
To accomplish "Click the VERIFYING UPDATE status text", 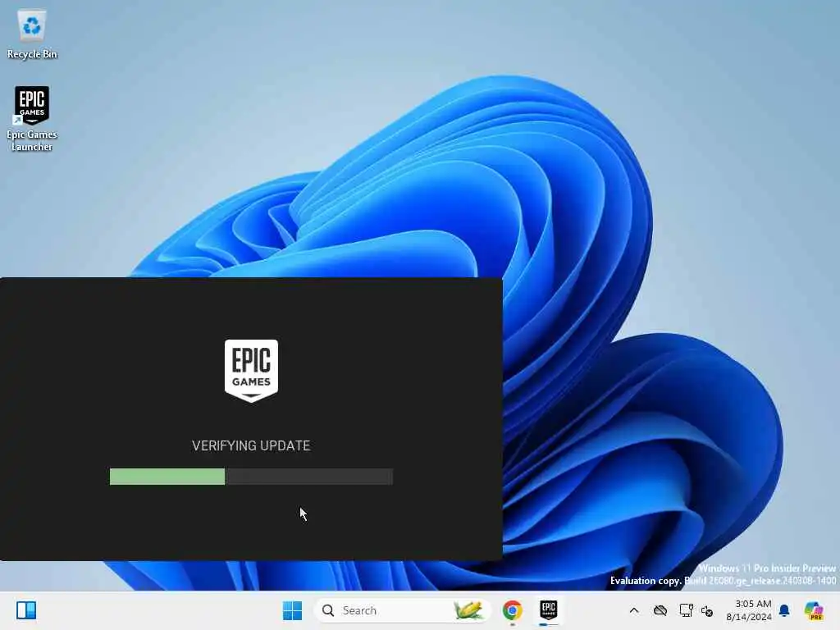I will click(251, 445).
